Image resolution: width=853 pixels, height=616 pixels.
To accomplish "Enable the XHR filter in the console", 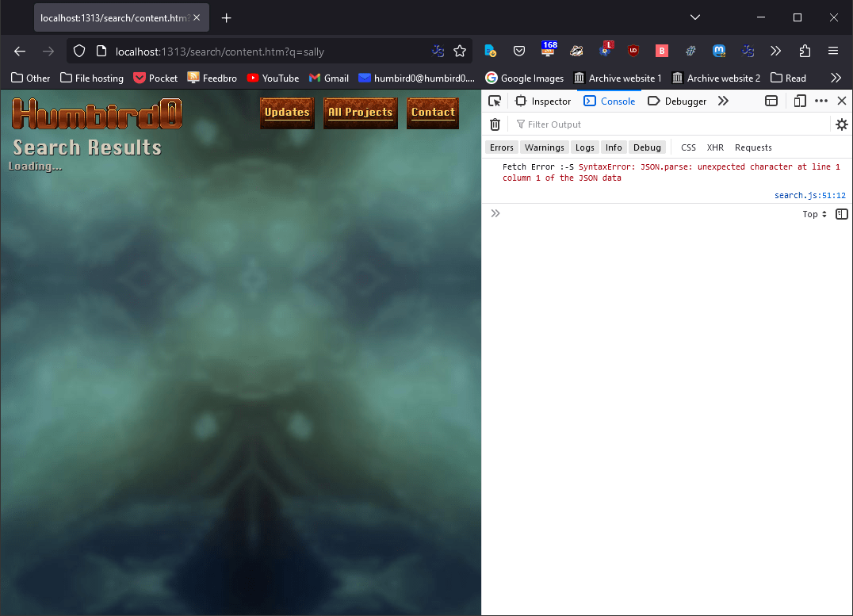I will click(715, 147).
